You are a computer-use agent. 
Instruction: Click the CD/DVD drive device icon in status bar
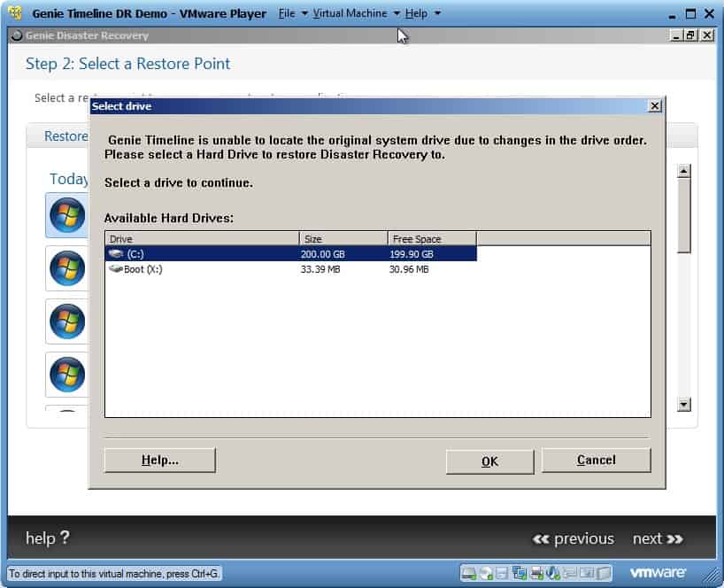[485, 573]
